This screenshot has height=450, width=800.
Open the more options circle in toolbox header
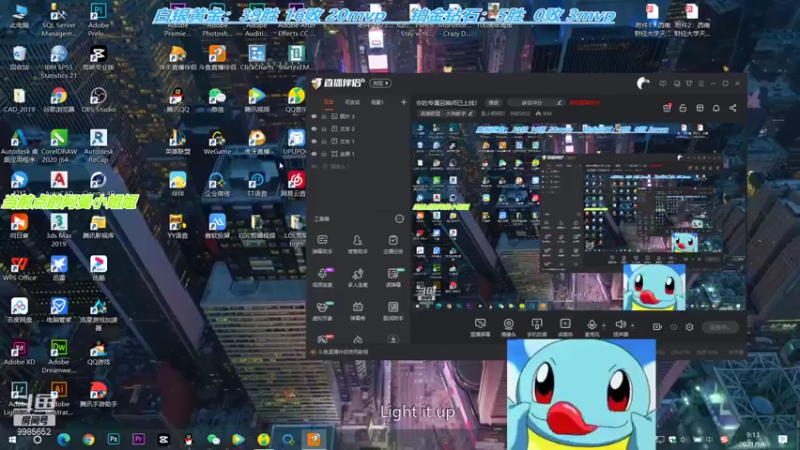click(399, 219)
